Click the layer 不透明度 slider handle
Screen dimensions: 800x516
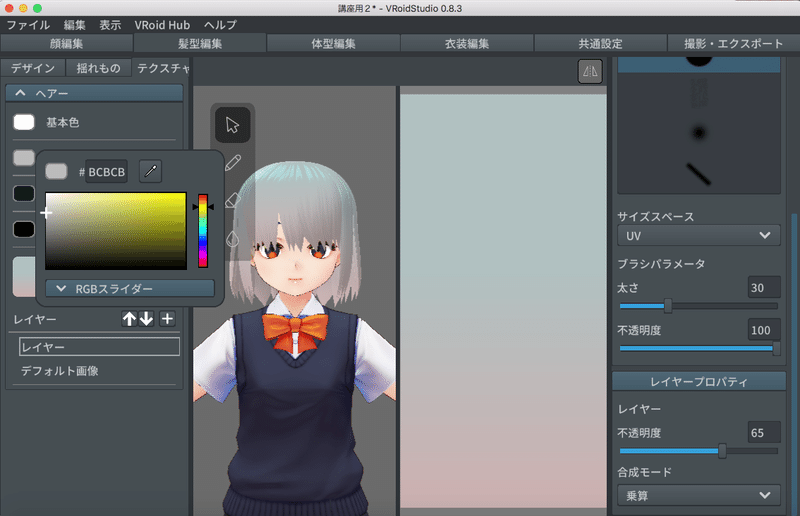722,451
